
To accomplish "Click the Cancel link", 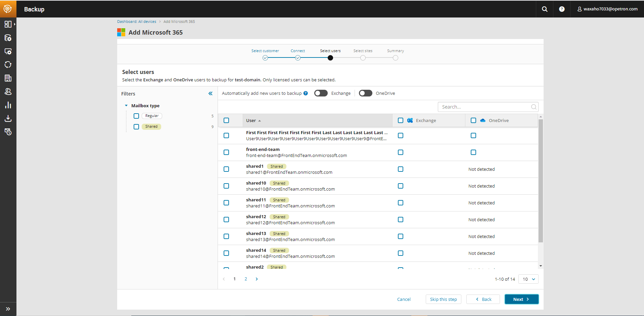I will 404,299.
